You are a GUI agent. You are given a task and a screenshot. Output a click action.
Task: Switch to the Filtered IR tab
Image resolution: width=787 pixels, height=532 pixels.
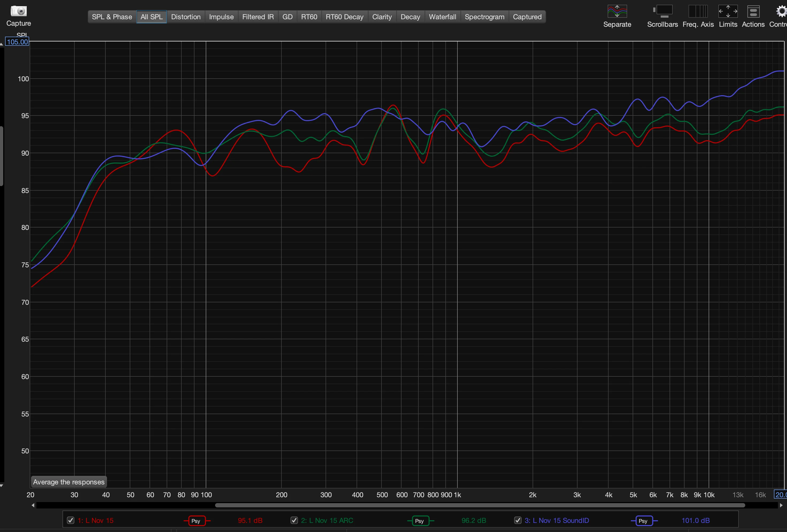point(258,17)
